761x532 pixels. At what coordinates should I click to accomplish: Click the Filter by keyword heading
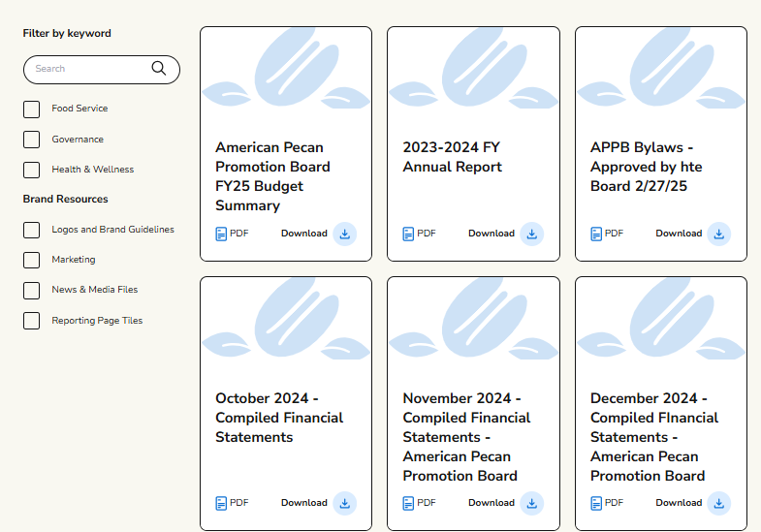67,34
